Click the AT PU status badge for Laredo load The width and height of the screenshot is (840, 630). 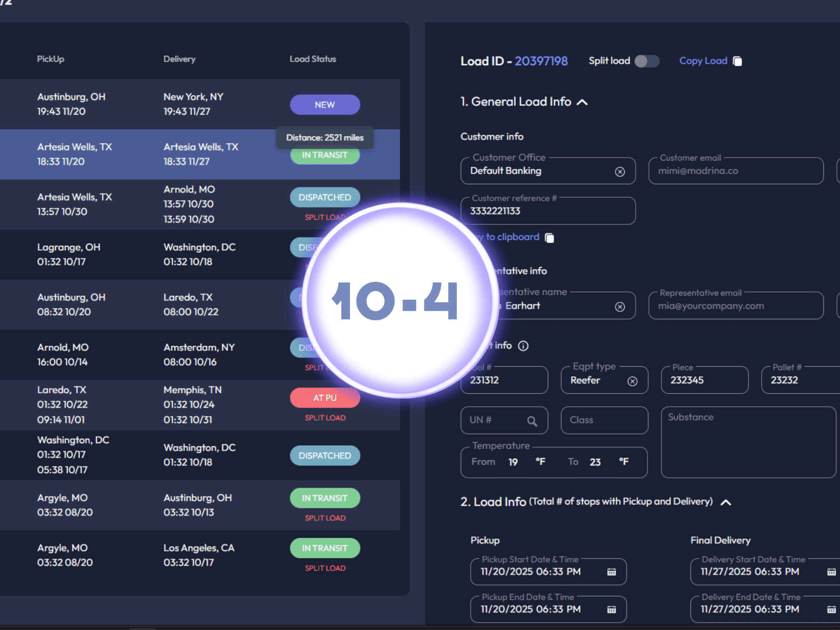(x=325, y=398)
